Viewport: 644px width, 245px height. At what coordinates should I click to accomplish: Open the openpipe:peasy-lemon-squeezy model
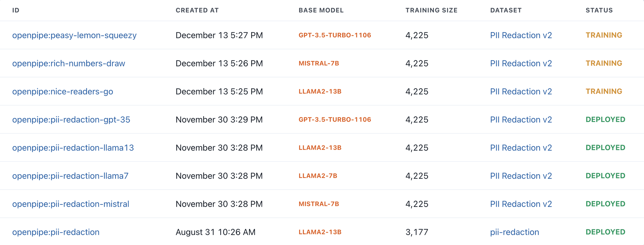(74, 35)
